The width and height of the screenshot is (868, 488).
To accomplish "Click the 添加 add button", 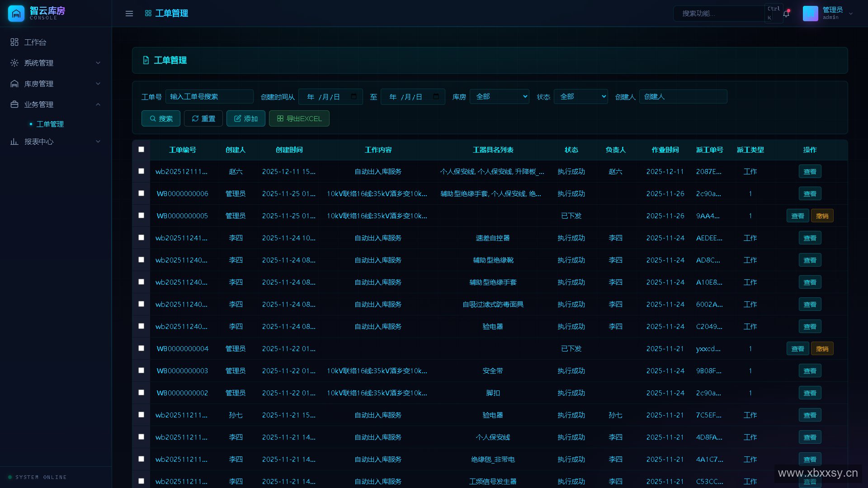I will coord(246,118).
